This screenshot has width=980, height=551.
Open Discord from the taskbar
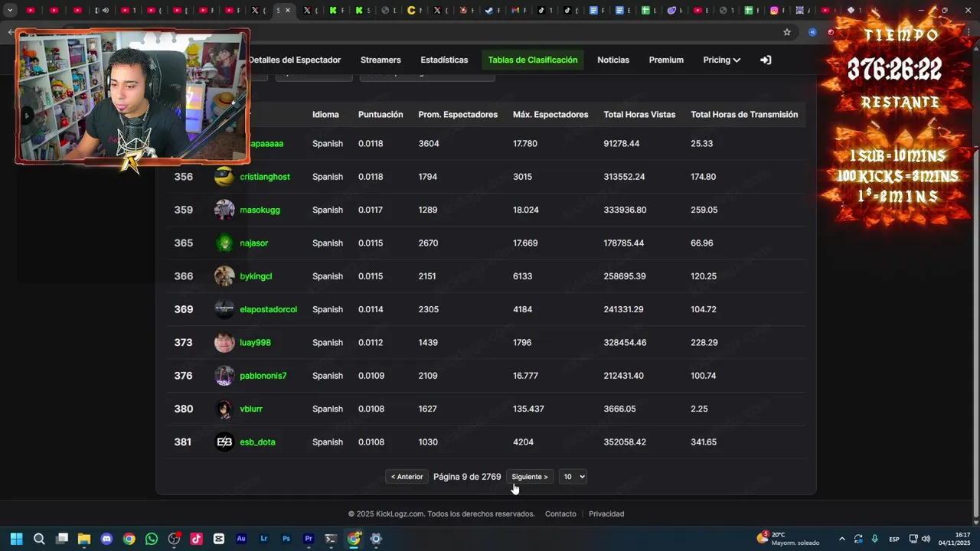106,539
